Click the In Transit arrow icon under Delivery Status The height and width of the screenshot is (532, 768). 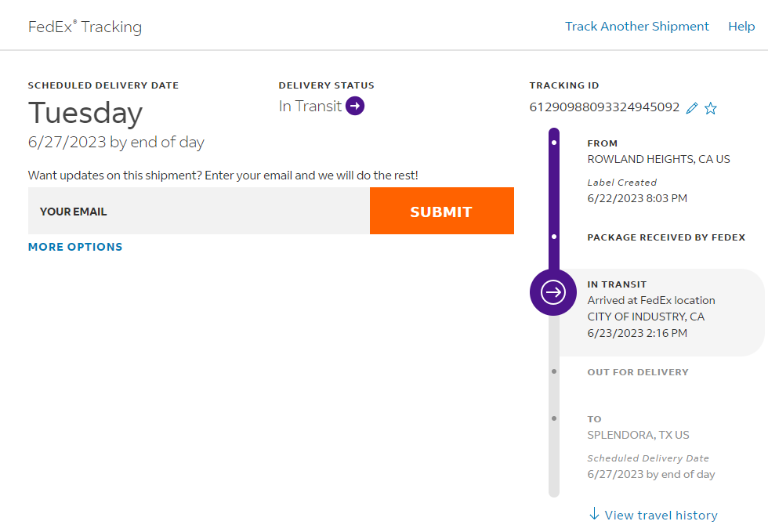[x=355, y=106]
